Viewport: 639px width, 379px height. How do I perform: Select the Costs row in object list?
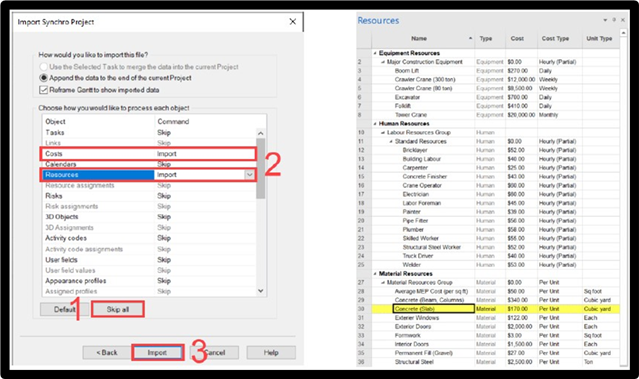tap(148, 154)
